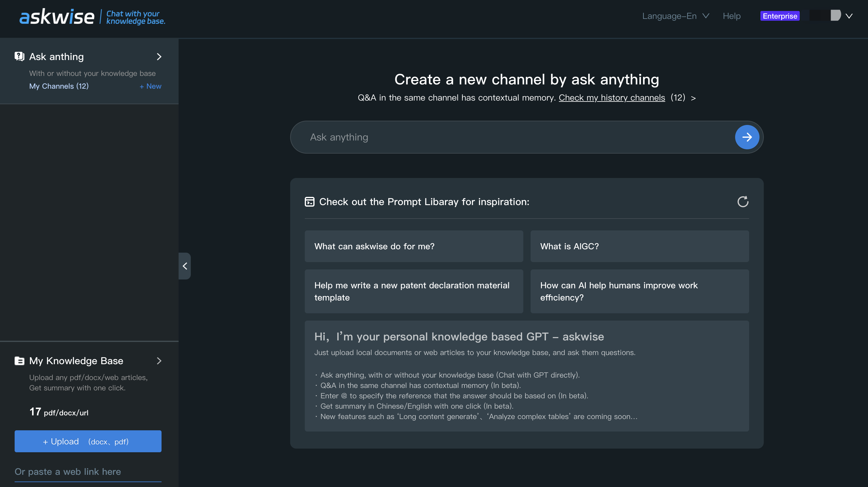The width and height of the screenshot is (868, 487).
Task: Open the Help page
Action: point(731,16)
